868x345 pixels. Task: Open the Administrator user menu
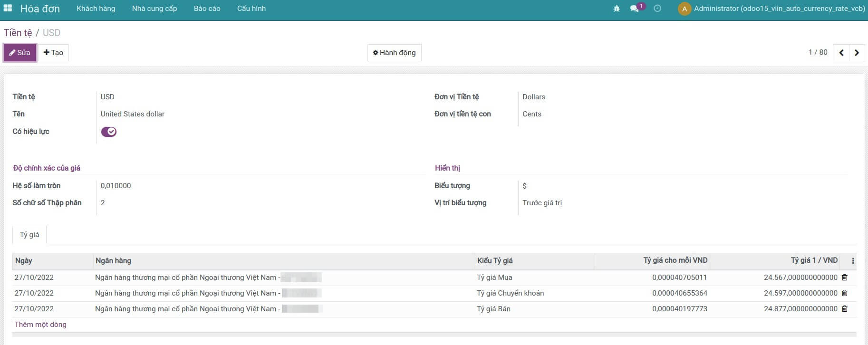click(771, 9)
